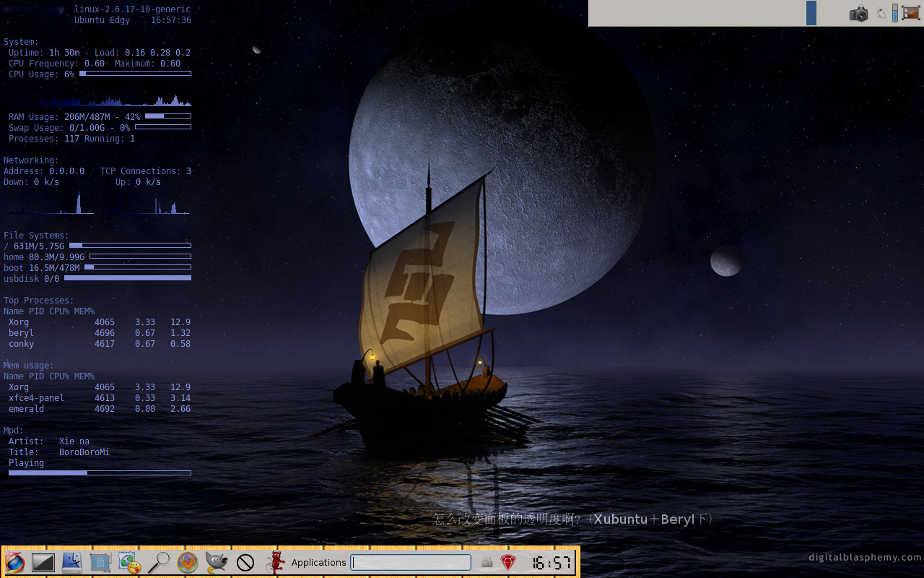Viewport: 924px width, 578px height.
Task: Launch GIMP from the panel
Action: click(217, 562)
